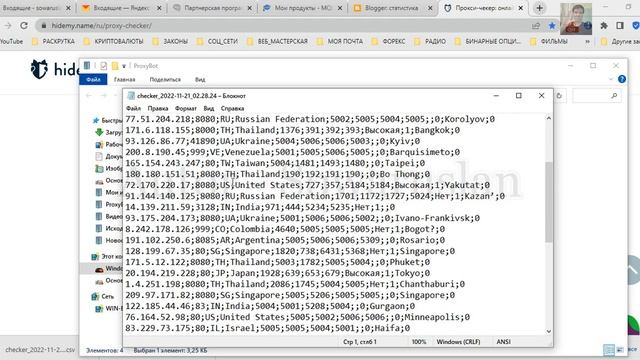Click the Explorer quick access properties icon
Viewport: 640px width, 360px height.
[104, 66]
